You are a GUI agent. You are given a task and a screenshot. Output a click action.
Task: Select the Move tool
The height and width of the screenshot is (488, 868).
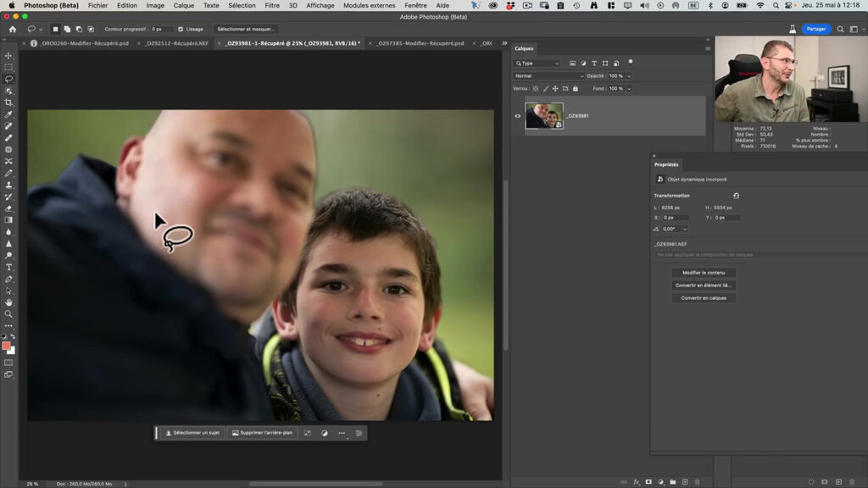click(x=9, y=55)
